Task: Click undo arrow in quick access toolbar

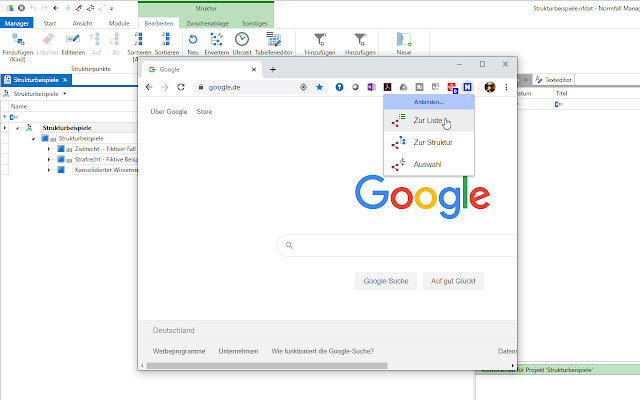Action: 33,8
